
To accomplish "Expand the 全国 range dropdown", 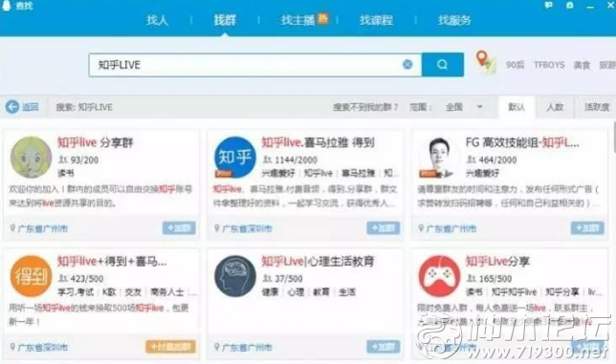I will (x=464, y=107).
